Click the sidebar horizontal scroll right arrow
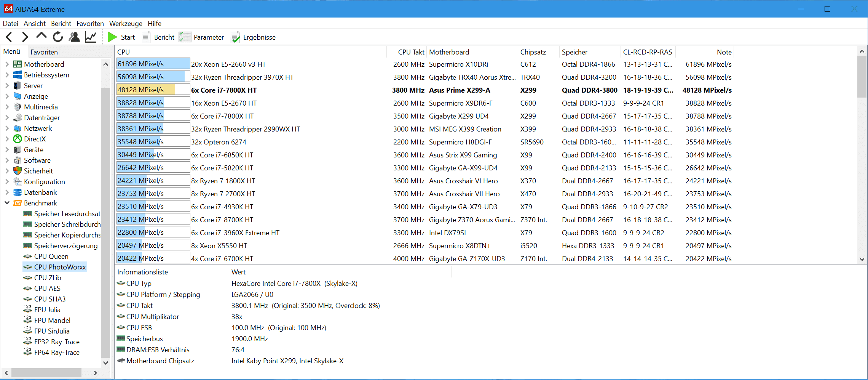 tap(95, 373)
